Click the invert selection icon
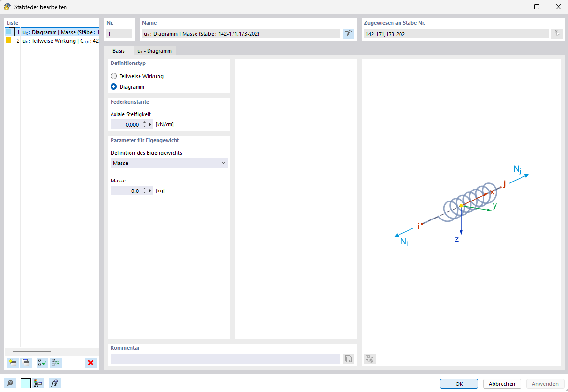This screenshot has width=568, height=392. 56,363
